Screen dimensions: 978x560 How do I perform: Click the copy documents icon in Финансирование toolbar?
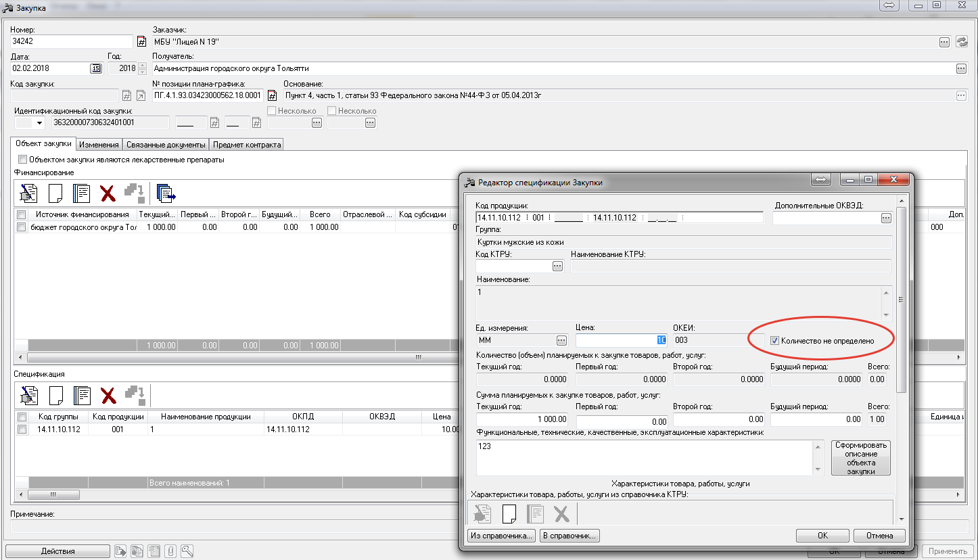[166, 193]
